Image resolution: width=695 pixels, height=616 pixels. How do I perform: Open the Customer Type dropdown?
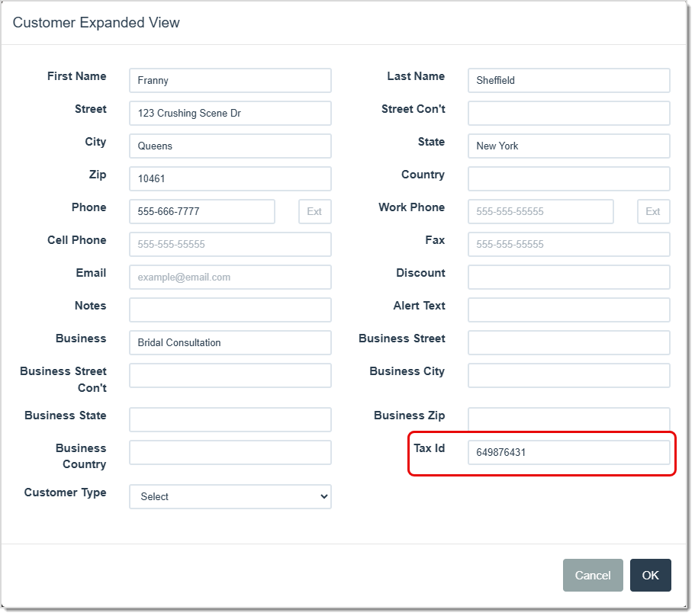[229, 496]
